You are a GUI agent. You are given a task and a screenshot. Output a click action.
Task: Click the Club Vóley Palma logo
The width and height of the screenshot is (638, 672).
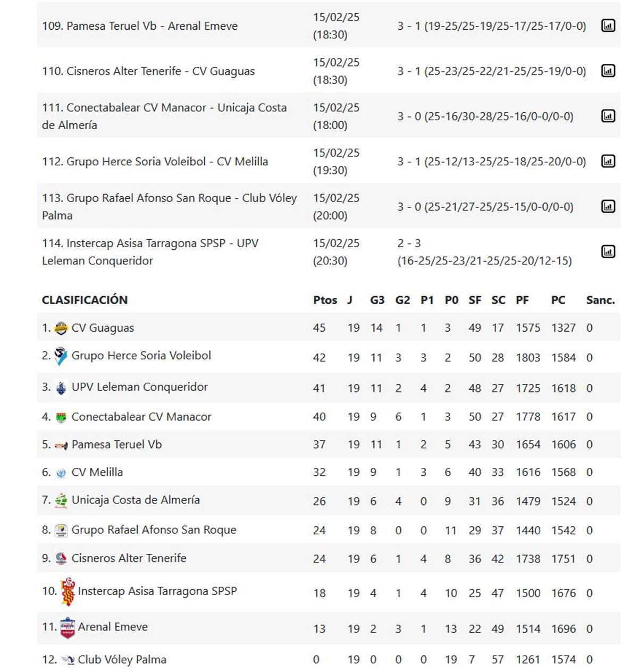pyautogui.click(x=69, y=659)
